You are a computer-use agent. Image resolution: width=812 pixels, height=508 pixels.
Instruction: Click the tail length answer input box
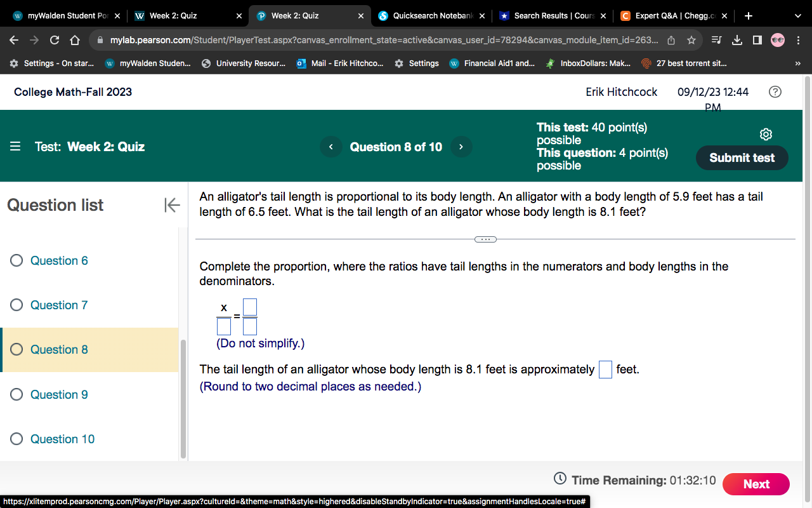(x=605, y=369)
